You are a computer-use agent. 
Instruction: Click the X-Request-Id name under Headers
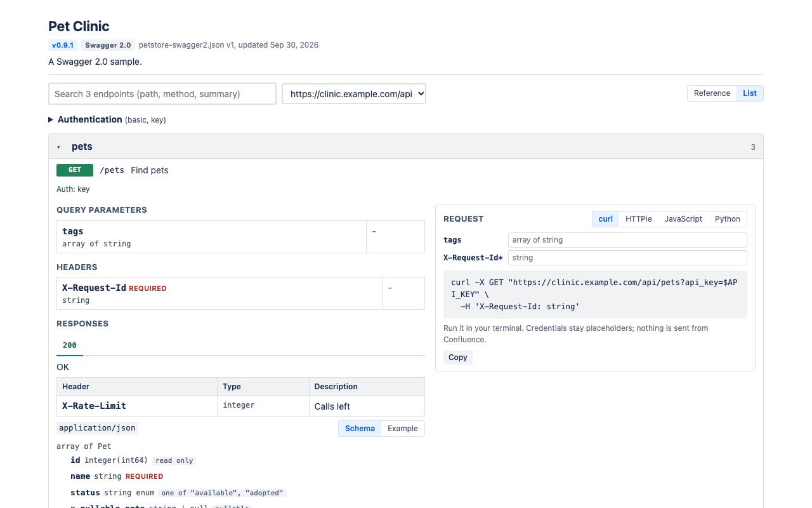tap(94, 288)
